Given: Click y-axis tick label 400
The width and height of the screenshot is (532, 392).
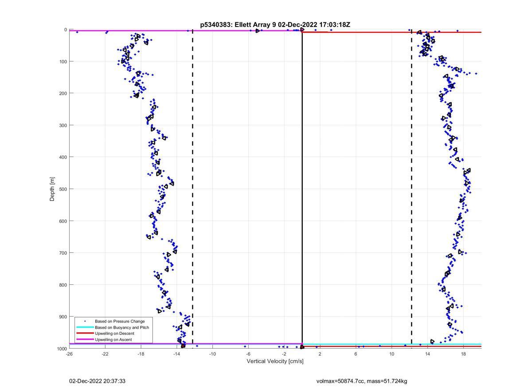Looking at the screenshot, I should tap(63, 157).
